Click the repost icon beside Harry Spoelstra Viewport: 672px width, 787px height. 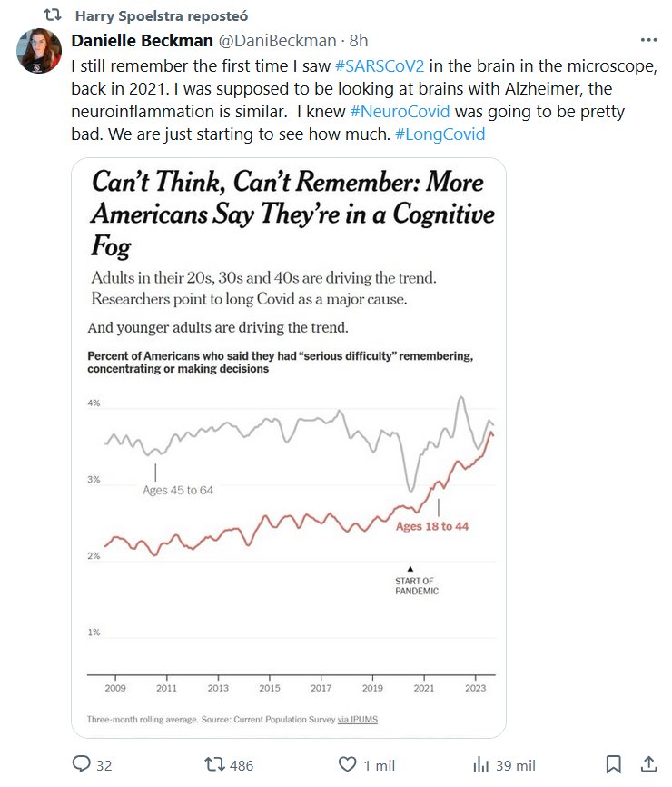53,16
